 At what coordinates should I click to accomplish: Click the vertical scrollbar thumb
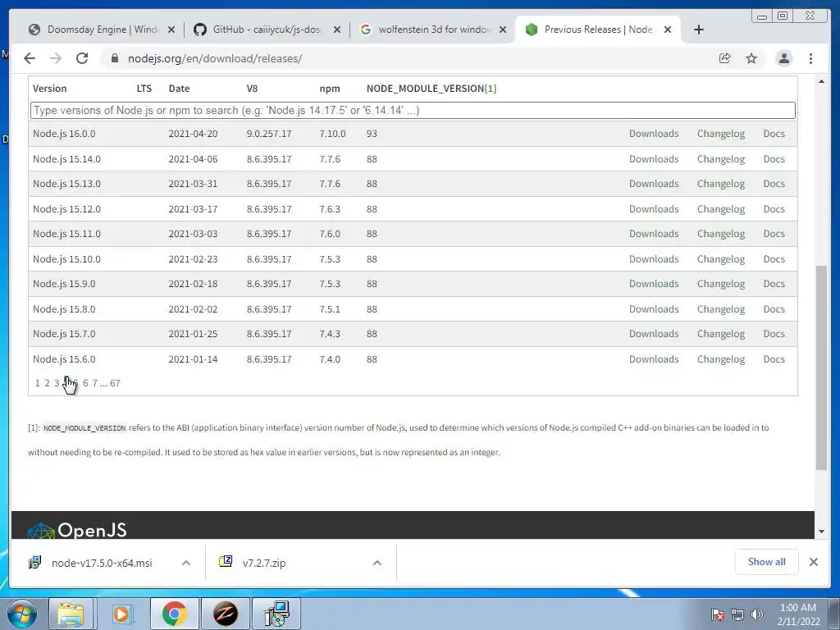coord(821,367)
